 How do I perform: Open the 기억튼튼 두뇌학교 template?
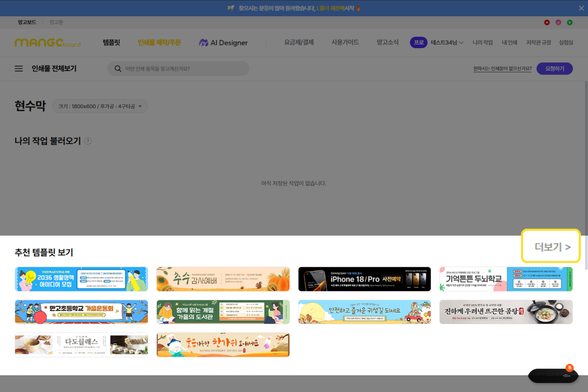coord(506,279)
